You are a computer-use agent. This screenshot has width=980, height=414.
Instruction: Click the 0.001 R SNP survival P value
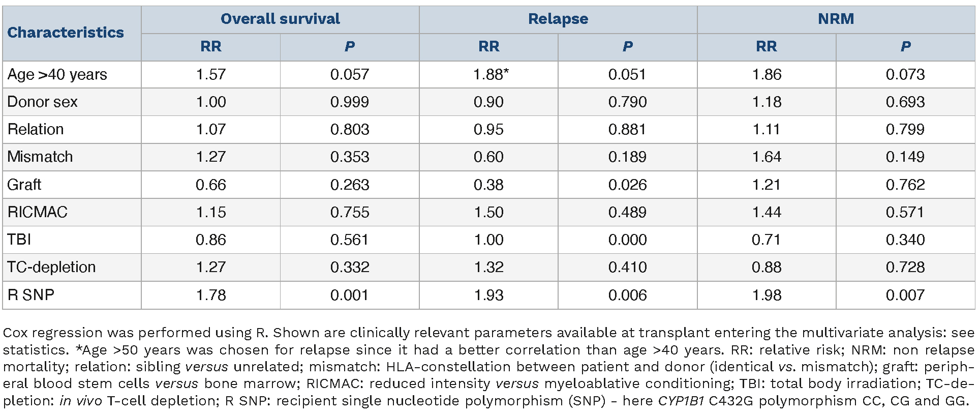[349, 295]
